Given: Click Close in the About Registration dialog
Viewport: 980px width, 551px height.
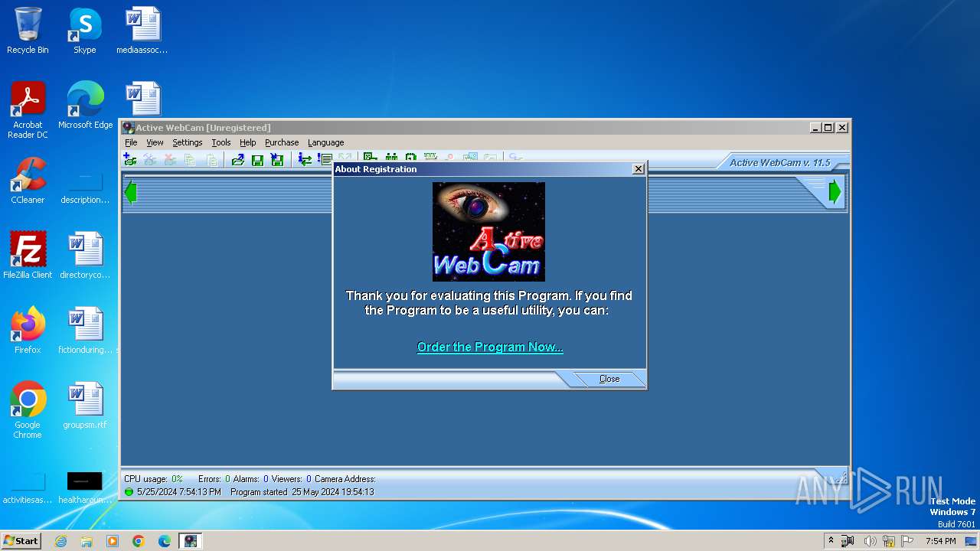Looking at the screenshot, I should point(609,379).
